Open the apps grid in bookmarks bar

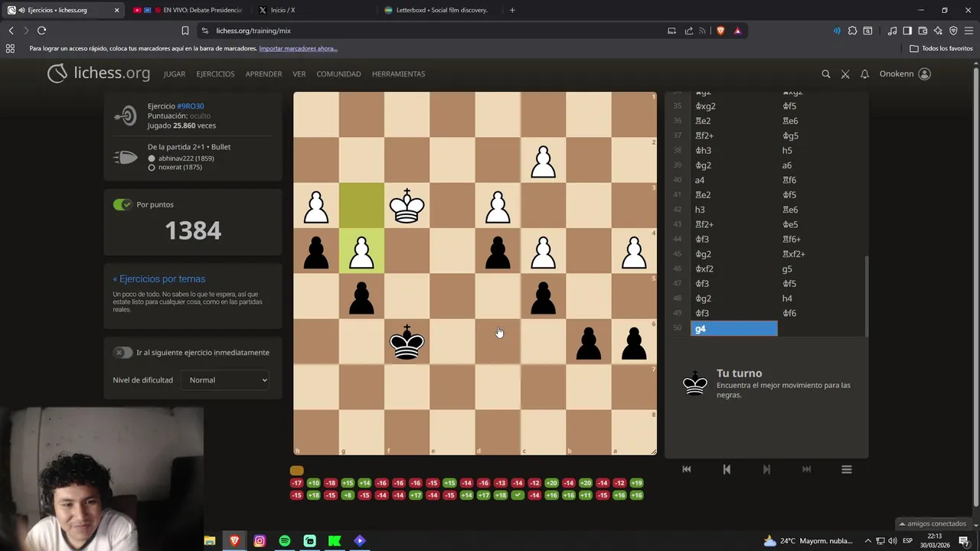click(10, 48)
